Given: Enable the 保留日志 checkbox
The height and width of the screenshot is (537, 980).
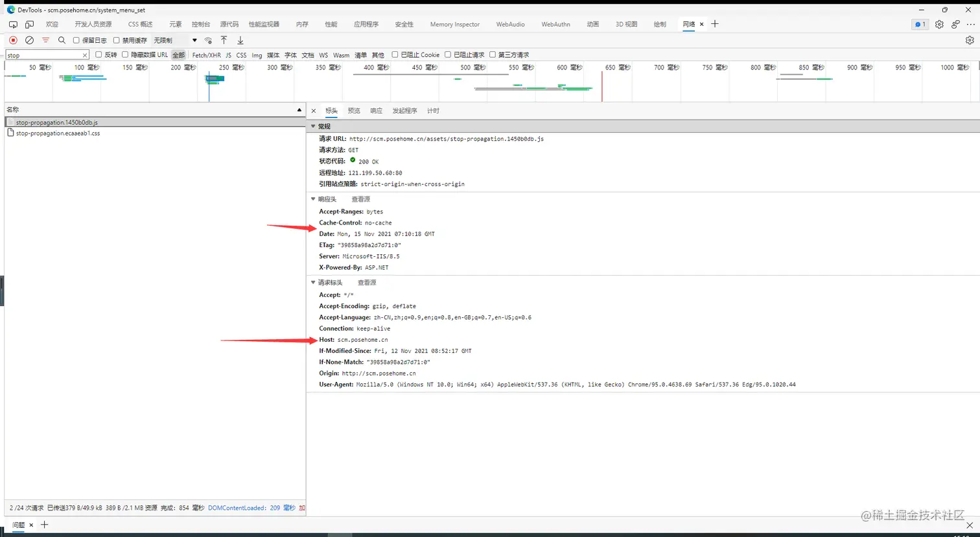Looking at the screenshot, I should [76, 40].
